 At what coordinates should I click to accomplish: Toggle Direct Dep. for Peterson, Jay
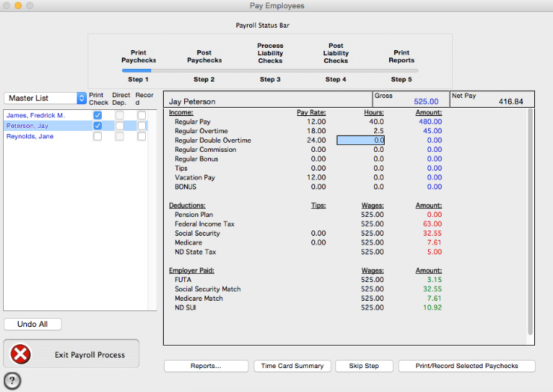[120, 126]
